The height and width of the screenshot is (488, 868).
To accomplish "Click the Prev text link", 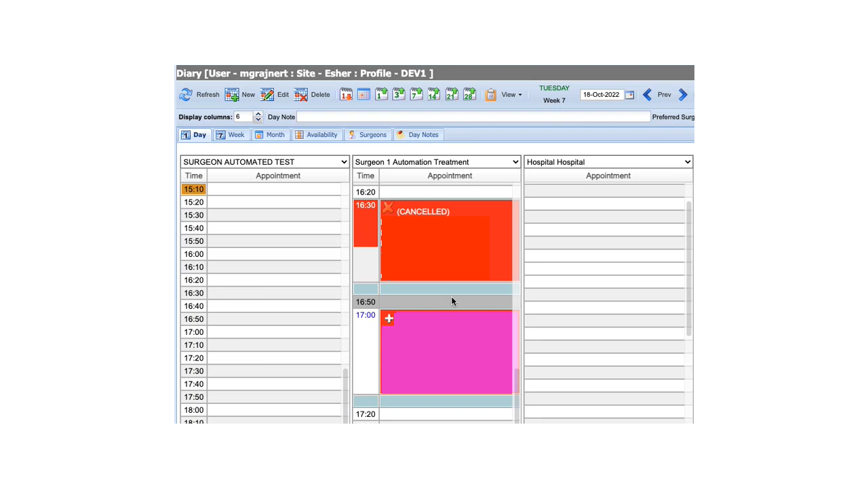I will coord(664,95).
